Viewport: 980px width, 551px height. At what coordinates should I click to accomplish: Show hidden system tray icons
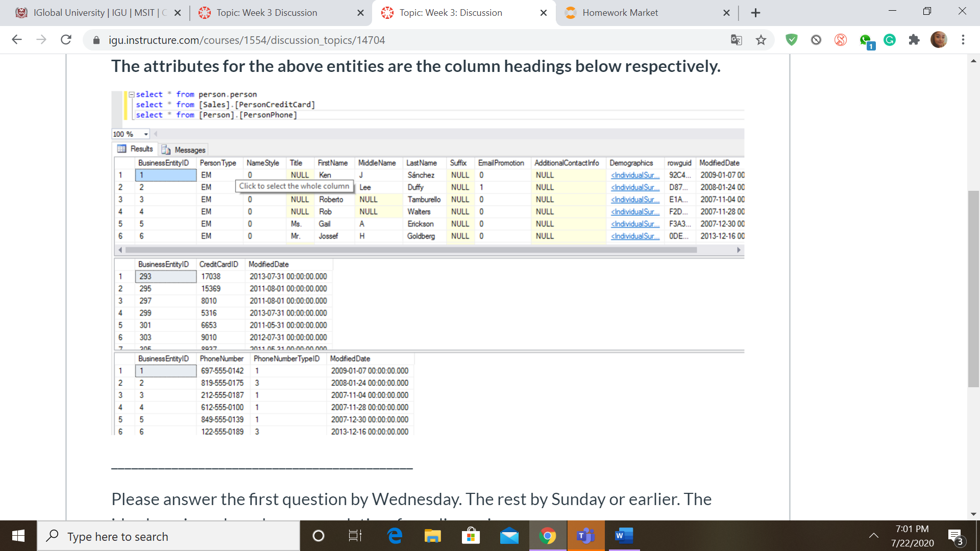point(874,536)
